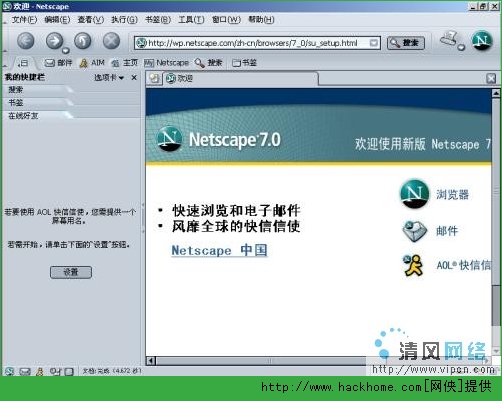Open Composer from status bar icon
The image size is (502, 401).
[55, 371]
